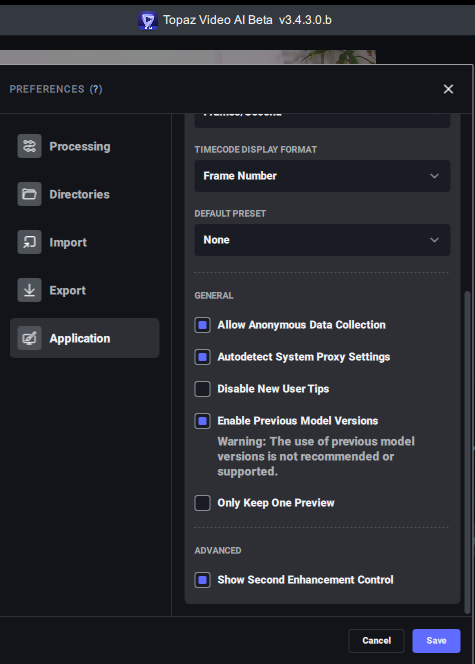
Task: Switch to the Processing preferences tab
Action: pyautogui.click(x=85, y=146)
